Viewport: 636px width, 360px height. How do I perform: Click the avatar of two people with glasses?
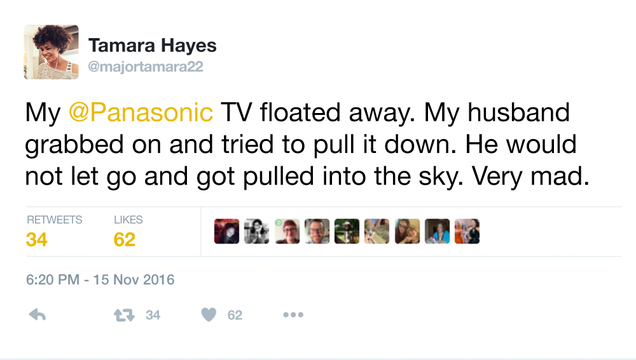tap(407, 231)
